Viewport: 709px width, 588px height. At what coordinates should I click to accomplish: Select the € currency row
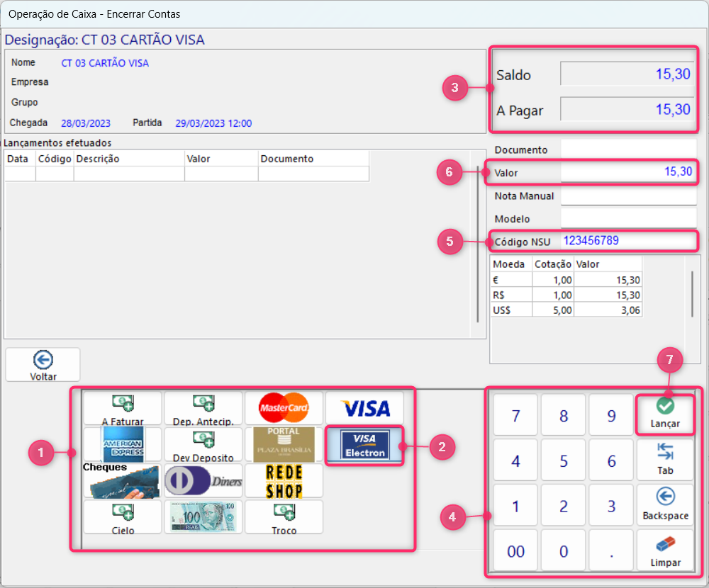coord(566,280)
